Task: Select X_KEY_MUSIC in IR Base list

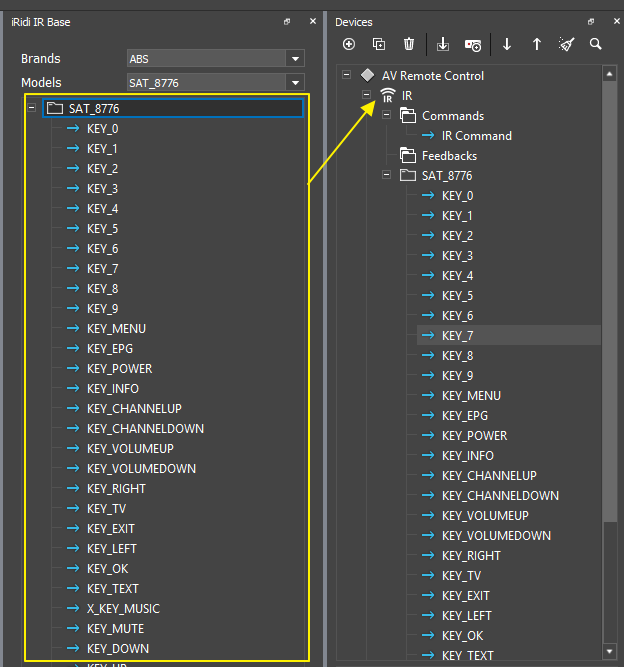Action: click(123, 608)
